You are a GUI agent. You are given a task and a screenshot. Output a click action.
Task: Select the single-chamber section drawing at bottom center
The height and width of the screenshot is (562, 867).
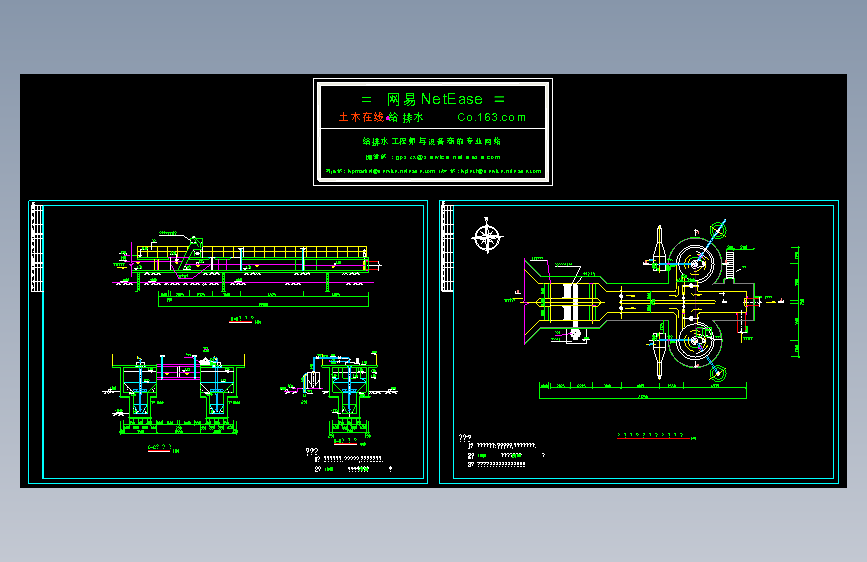point(340,392)
